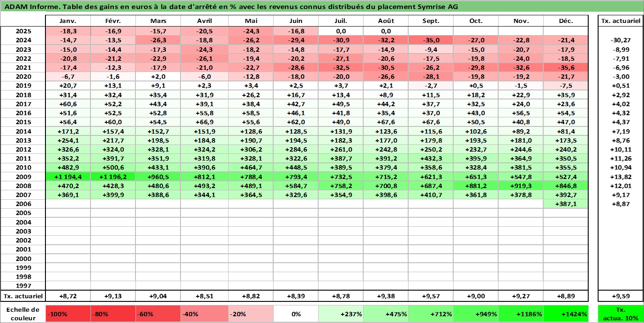The width and height of the screenshot is (644, 323).
Task: Select the +328,1 cell in the 2012 row
Action: click(x=158, y=149)
